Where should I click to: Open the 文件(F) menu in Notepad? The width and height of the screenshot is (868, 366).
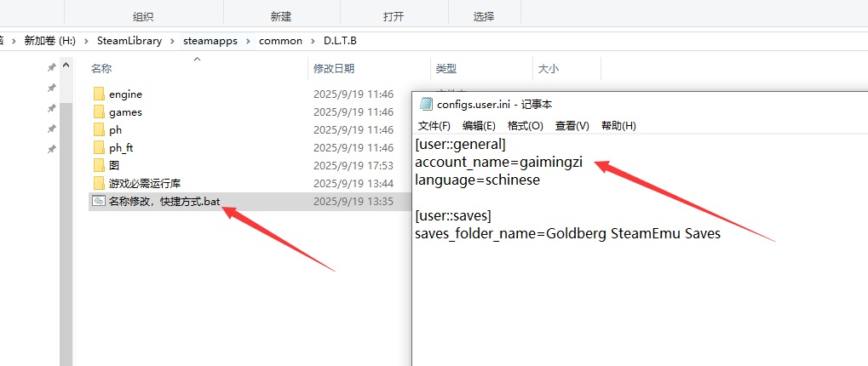coord(434,126)
